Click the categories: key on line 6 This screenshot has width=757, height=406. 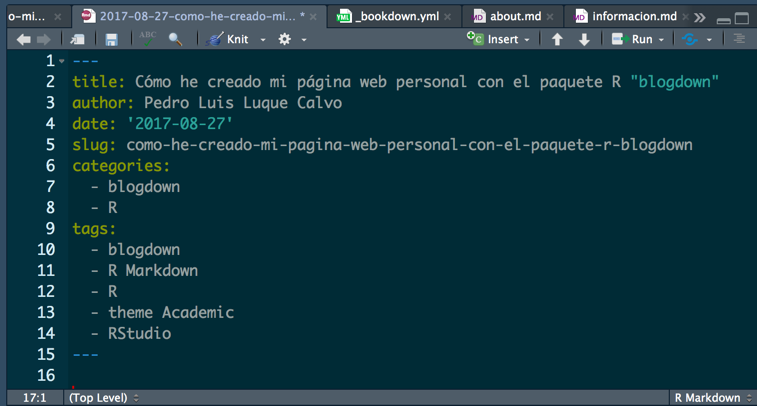121,166
